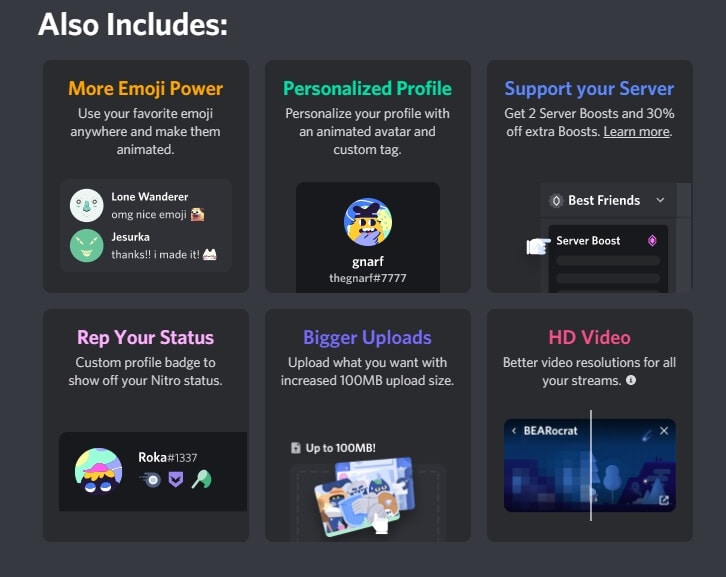The height and width of the screenshot is (577, 726).
Task: Close the BEARocrat video preview
Action: click(x=664, y=431)
